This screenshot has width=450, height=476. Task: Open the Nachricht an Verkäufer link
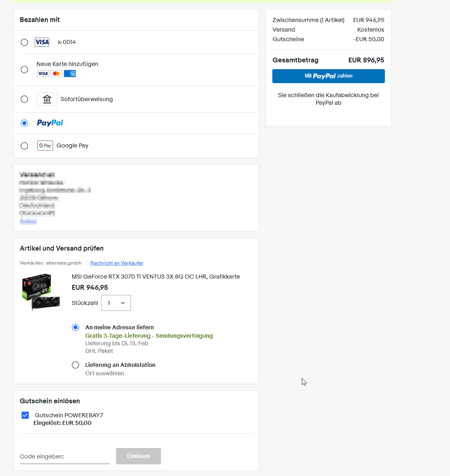(x=117, y=263)
